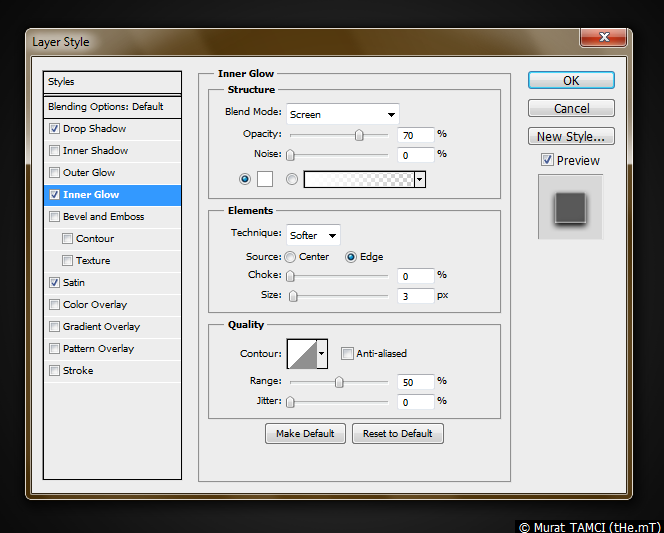664x533 pixels.
Task: Expand the Technique Softer dropdown
Action: [313, 235]
